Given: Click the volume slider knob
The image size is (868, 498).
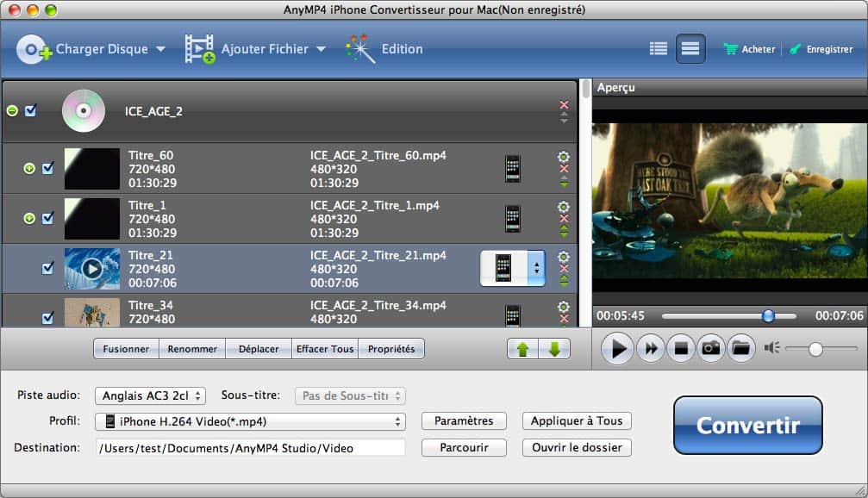Looking at the screenshot, I should (x=815, y=349).
